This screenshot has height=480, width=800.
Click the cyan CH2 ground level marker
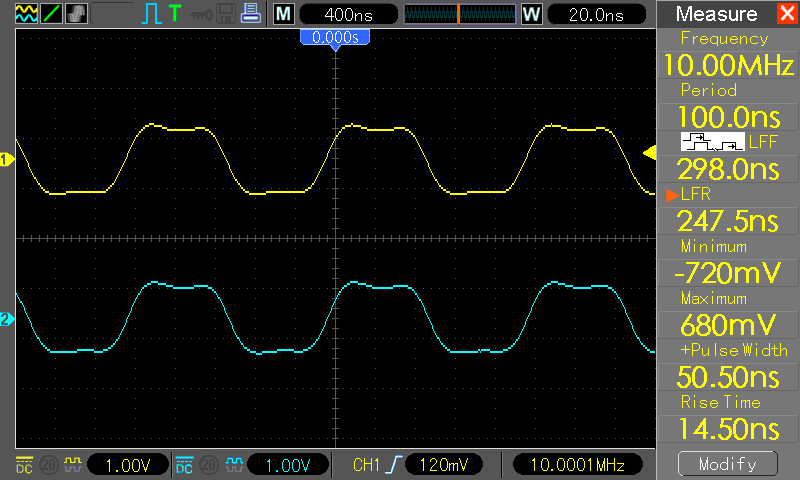7,319
